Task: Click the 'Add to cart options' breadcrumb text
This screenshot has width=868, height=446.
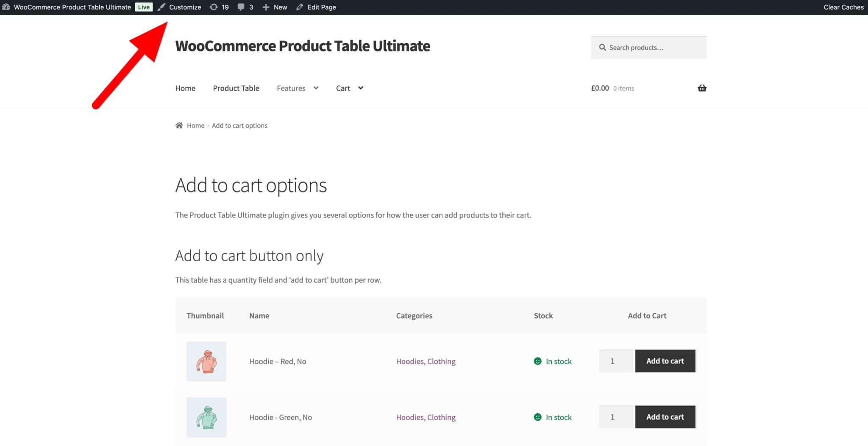Action: coord(239,125)
